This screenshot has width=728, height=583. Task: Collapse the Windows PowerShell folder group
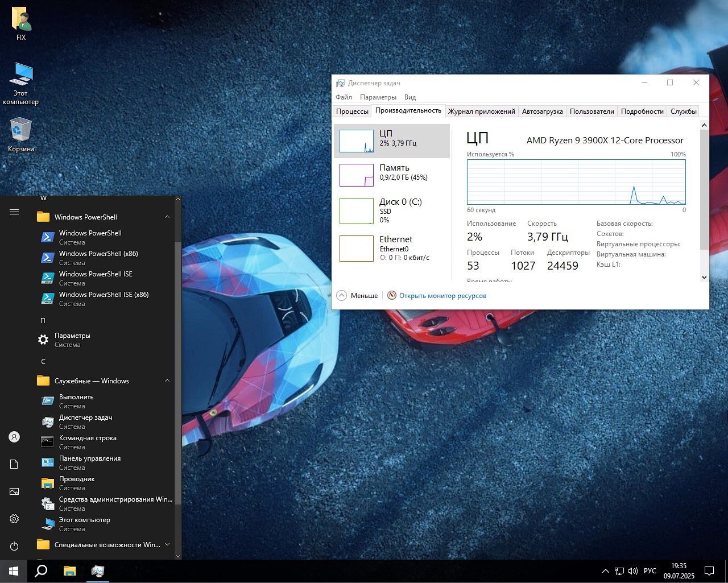(x=167, y=217)
